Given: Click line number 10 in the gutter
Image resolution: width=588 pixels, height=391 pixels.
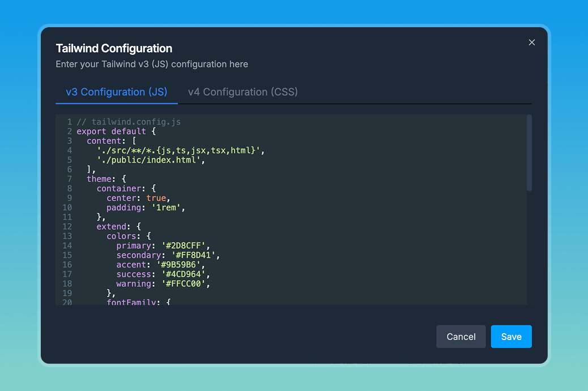Looking at the screenshot, I should coord(67,207).
